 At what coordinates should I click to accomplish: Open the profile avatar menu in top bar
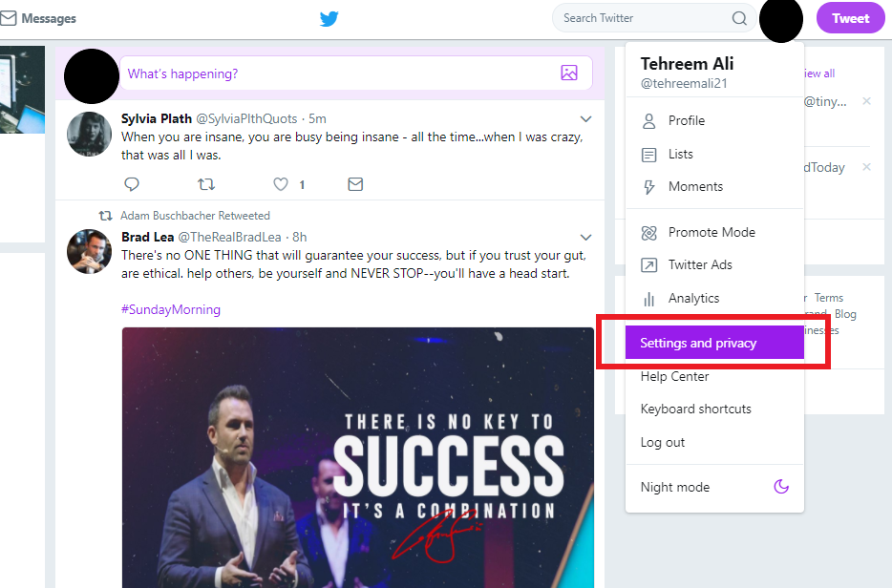coord(780,19)
